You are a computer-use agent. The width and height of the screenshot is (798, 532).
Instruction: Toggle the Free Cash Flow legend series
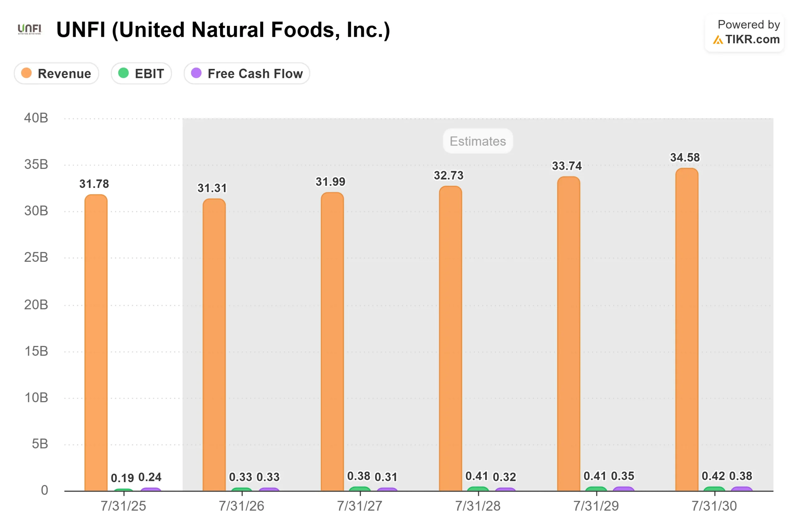247,73
